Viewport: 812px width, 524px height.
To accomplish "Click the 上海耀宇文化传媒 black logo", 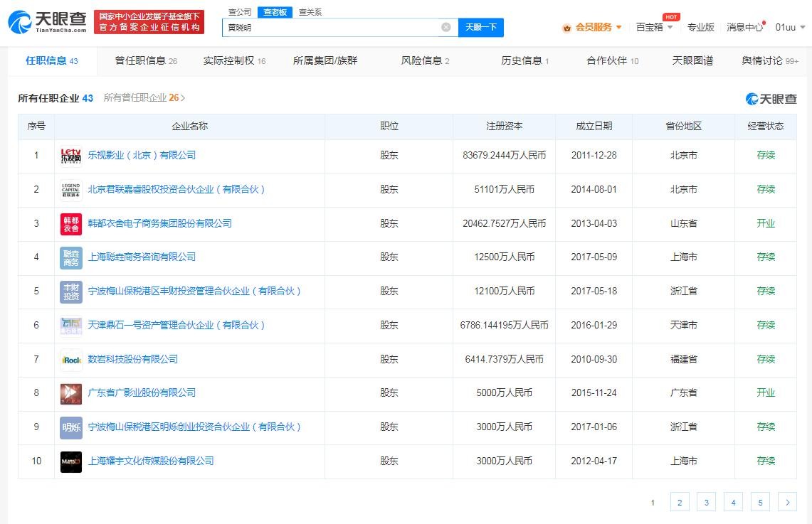I will tap(71, 461).
